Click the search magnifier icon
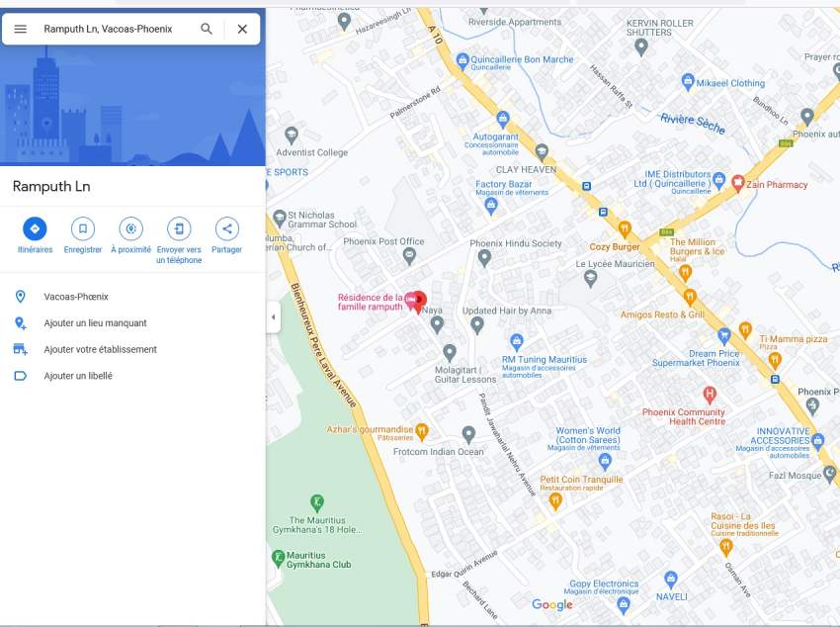 click(207, 29)
